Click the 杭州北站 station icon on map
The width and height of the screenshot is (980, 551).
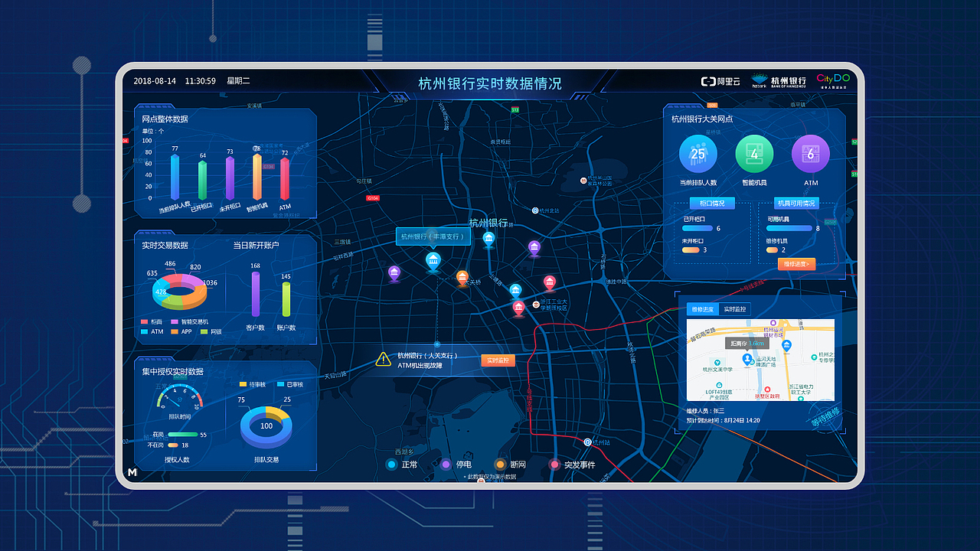point(535,210)
